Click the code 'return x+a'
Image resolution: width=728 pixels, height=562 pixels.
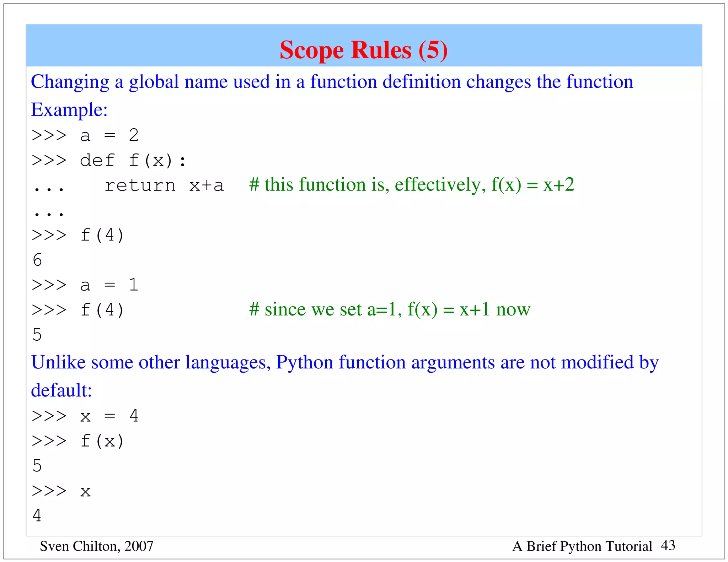click(x=164, y=185)
